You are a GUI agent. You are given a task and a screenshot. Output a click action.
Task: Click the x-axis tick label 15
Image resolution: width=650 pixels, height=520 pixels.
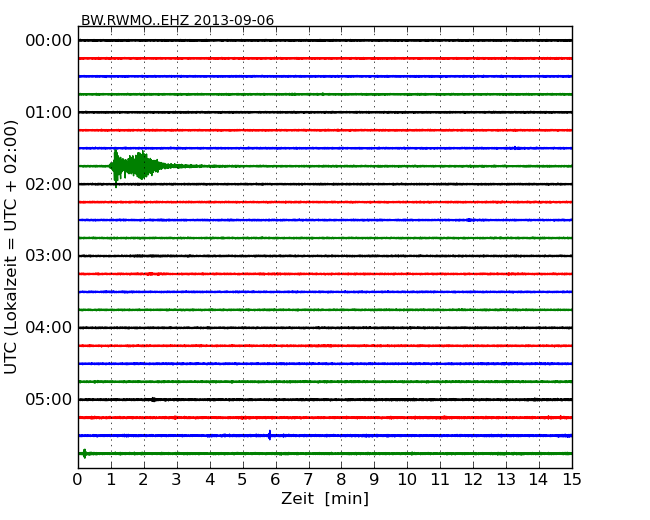[x=572, y=479]
